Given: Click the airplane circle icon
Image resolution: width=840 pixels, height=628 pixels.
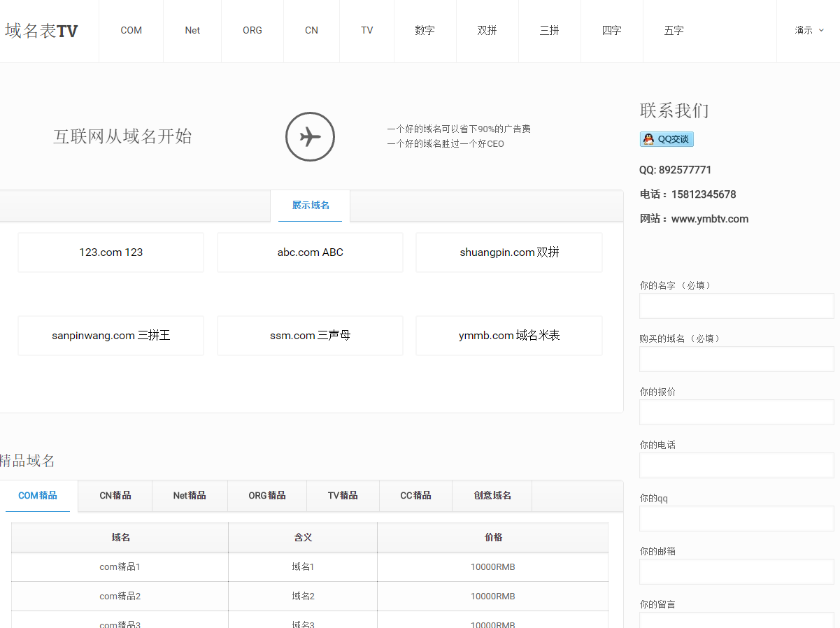Looking at the screenshot, I should pos(310,136).
